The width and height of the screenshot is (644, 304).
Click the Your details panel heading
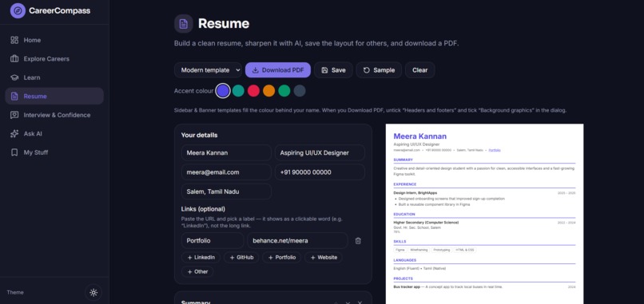tap(200, 135)
